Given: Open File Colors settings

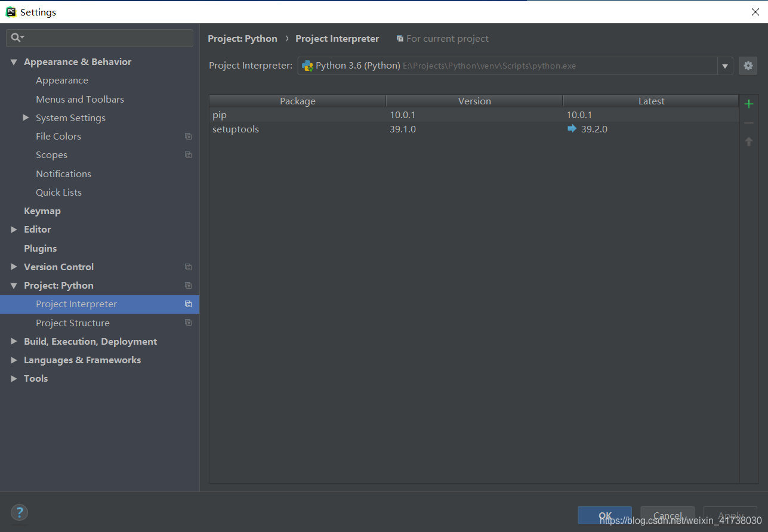Looking at the screenshot, I should click(x=58, y=137).
